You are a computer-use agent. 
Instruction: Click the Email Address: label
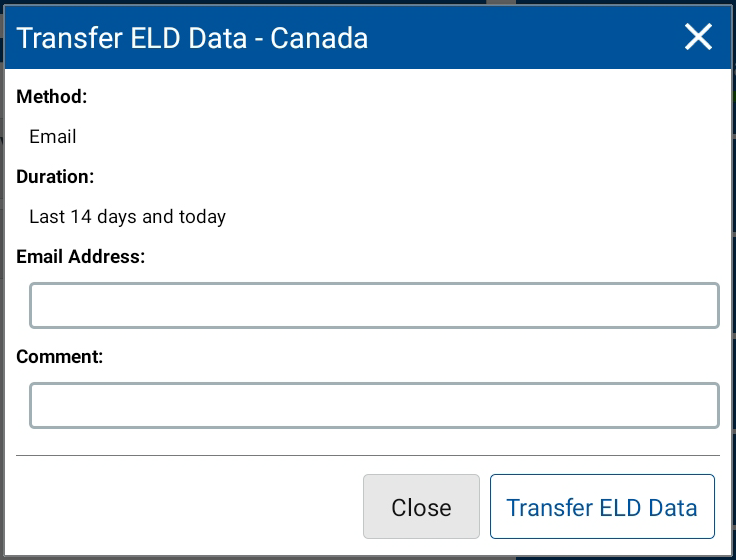click(x=81, y=257)
